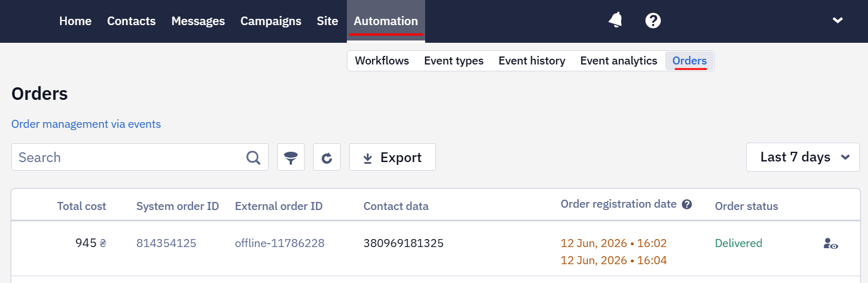
Task: Show info tooltip for Order registration date
Action: point(687,204)
